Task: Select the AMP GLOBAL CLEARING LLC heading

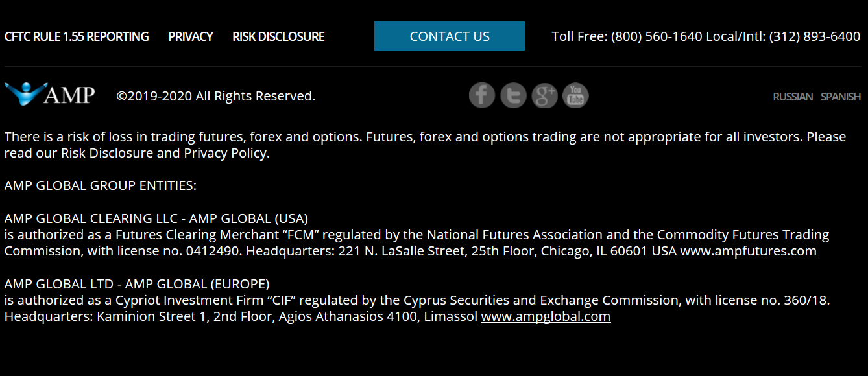Action: pyautogui.click(x=156, y=218)
